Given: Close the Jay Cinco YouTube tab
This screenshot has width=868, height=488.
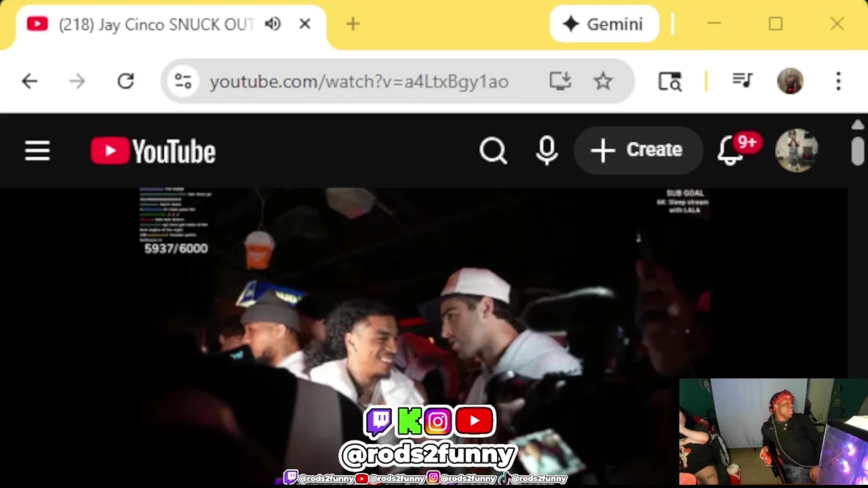Looking at the screenshot, I should [304, 24].
